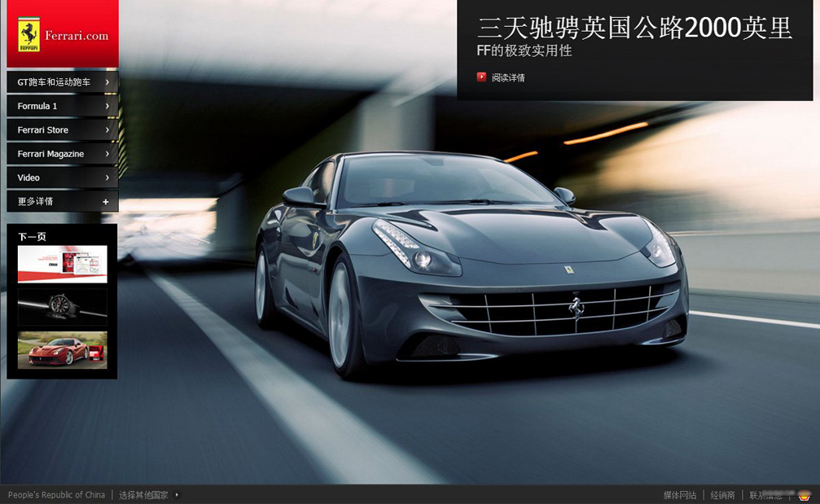Click the 经销商 footer link
Screen dimensions: 820x504
722,495
